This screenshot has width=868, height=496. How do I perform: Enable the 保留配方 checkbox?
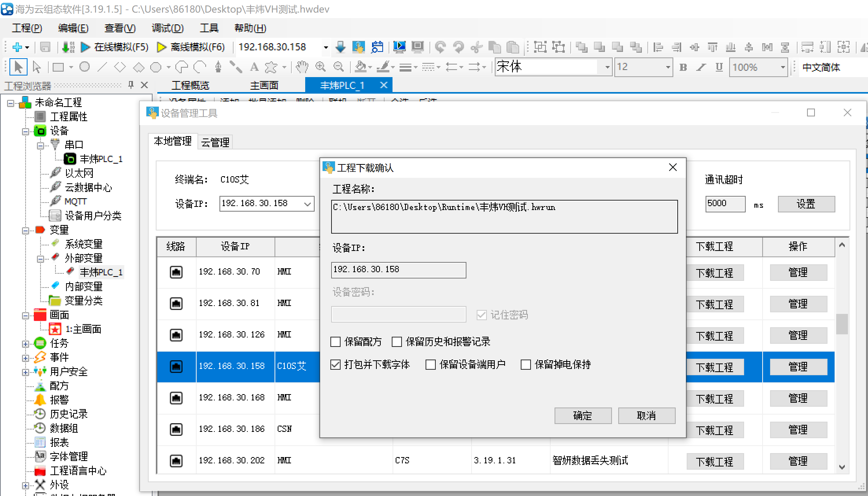[335, 342]
